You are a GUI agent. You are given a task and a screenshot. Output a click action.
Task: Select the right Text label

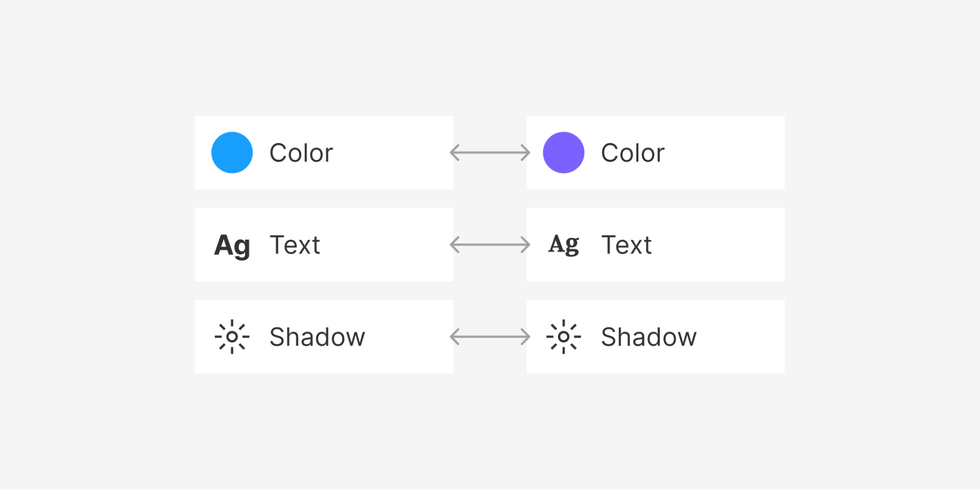coord(626,245)
